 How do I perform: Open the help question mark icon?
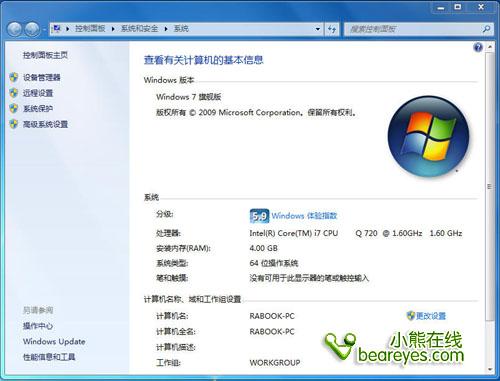point(478,47)
